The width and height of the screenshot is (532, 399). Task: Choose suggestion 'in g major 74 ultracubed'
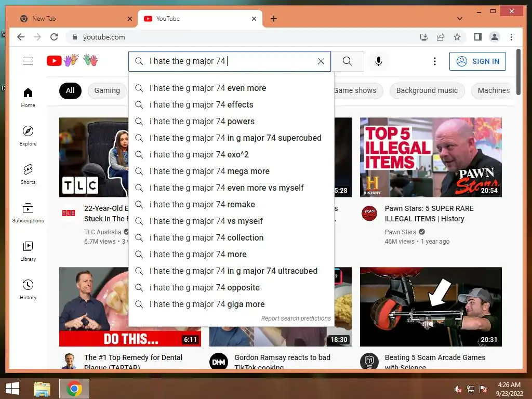231,271
